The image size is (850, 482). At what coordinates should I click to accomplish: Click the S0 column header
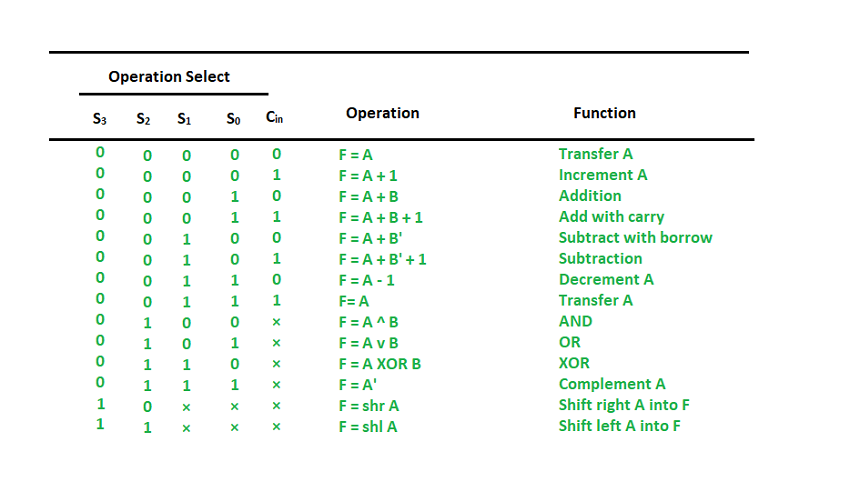click(233, 118)
